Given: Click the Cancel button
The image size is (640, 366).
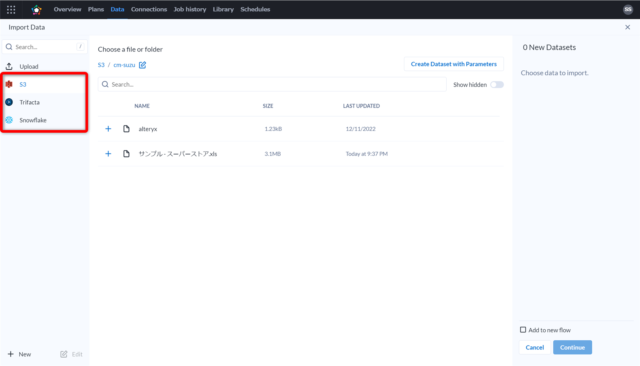Looking at the screenshot, I should click(535, 347).
